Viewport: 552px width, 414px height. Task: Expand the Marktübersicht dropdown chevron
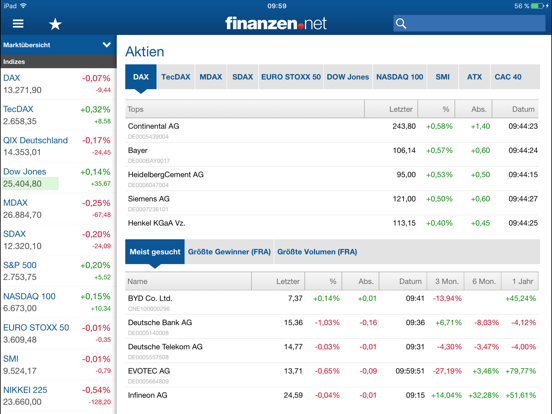point(106,45)
